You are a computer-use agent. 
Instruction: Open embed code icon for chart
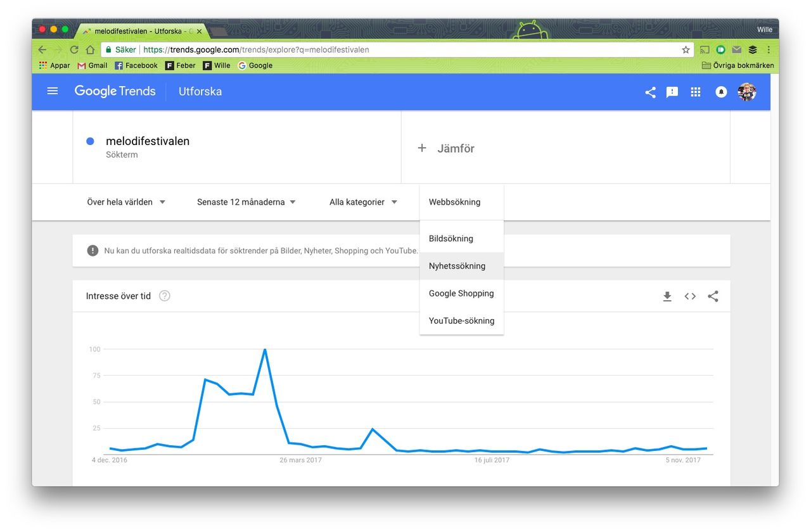coord(690,296)
